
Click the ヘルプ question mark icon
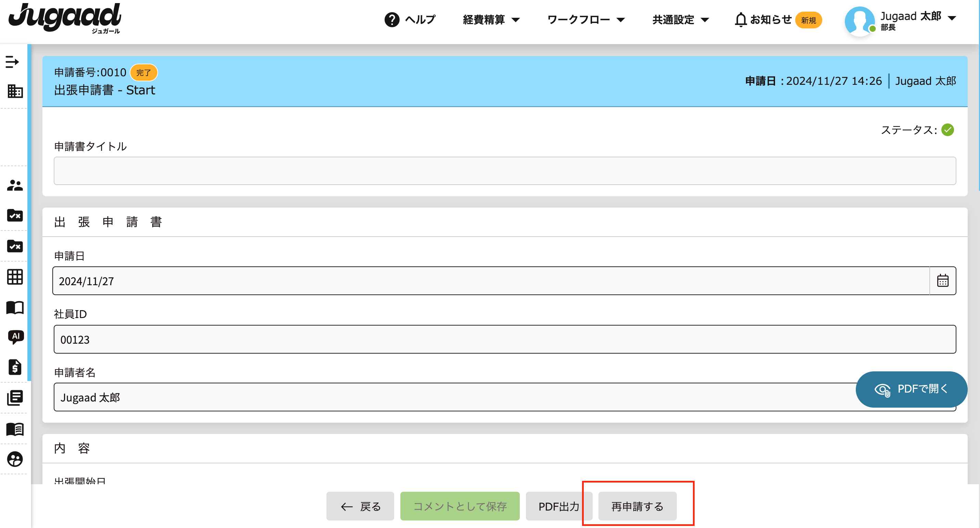pyautogui.click(x=392, y=20)
